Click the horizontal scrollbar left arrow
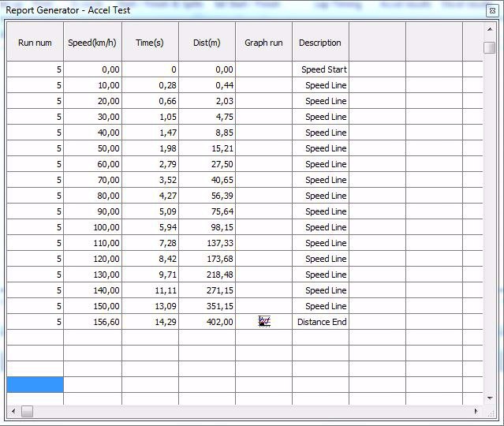This screenshot has height=426, width=504. tap(13, 411)
